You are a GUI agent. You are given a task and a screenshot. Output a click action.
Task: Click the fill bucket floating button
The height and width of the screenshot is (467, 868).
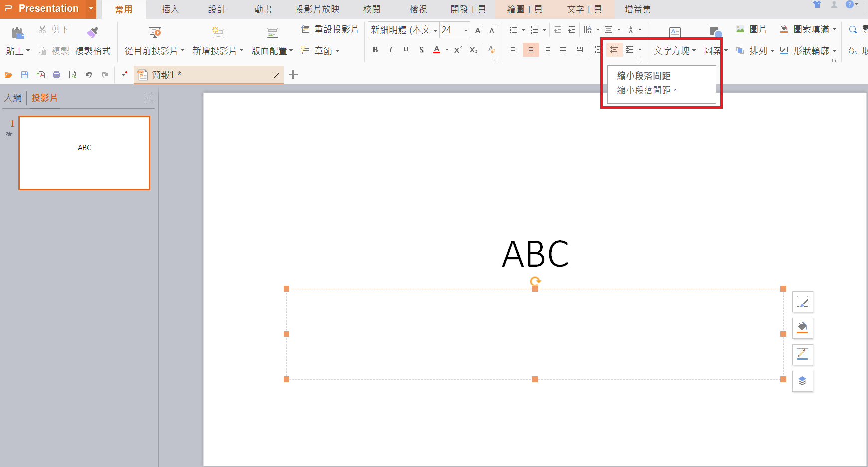click(x=802, y=328)
